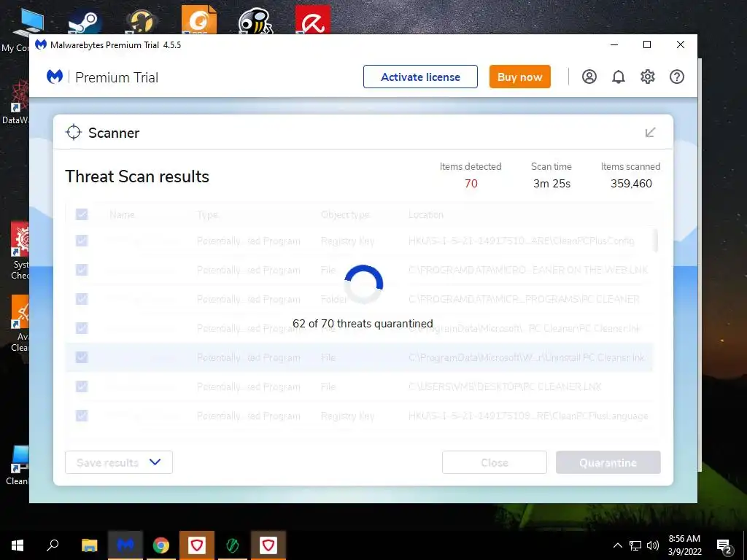Open the notifications bell
Screen dimensions: 747x560
click(x=619, y=77)
